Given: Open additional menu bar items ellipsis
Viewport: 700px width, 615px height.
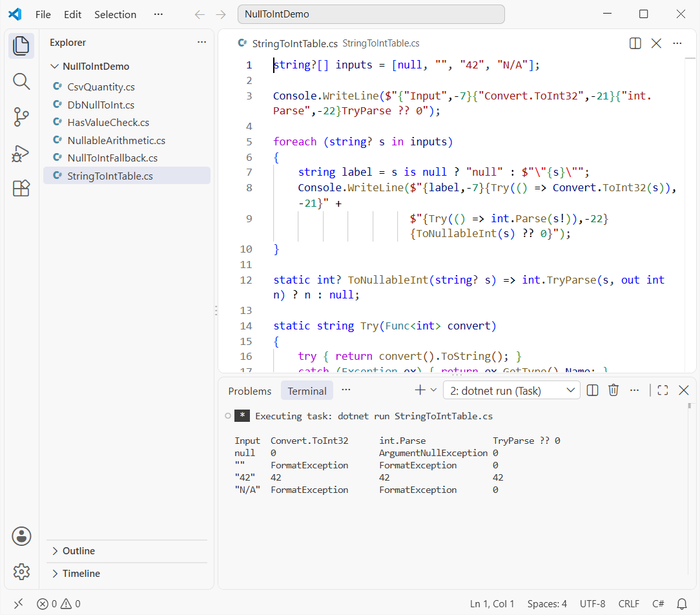Looking at the screenshot, I should pyautogui.click(x=158, y=14).
